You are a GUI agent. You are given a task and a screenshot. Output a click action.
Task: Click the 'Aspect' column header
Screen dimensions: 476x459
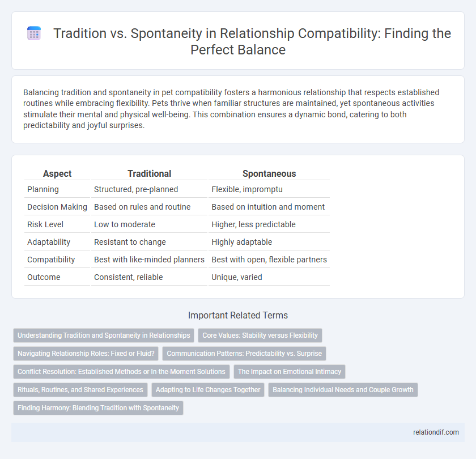(58, 174)
